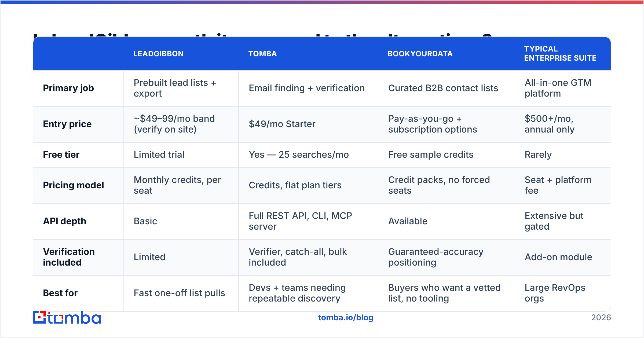Click the Pricing model row label
The height and width of the screenshot is (338, 644).
[73, 185]
